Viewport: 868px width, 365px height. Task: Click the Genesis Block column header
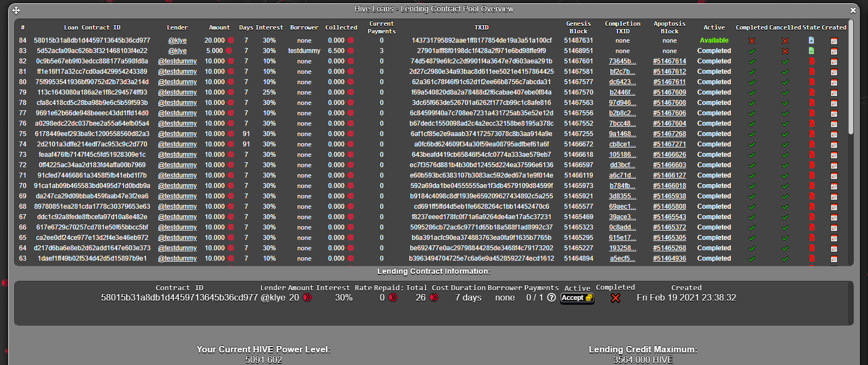coord(579,27)
